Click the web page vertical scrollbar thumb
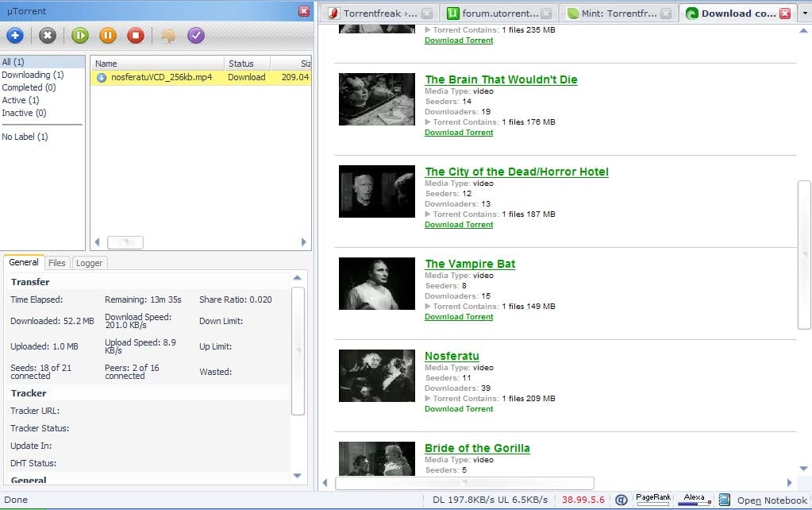Image resolution: width=812 pixels, height=510 pixels. [x=804, y=254]
